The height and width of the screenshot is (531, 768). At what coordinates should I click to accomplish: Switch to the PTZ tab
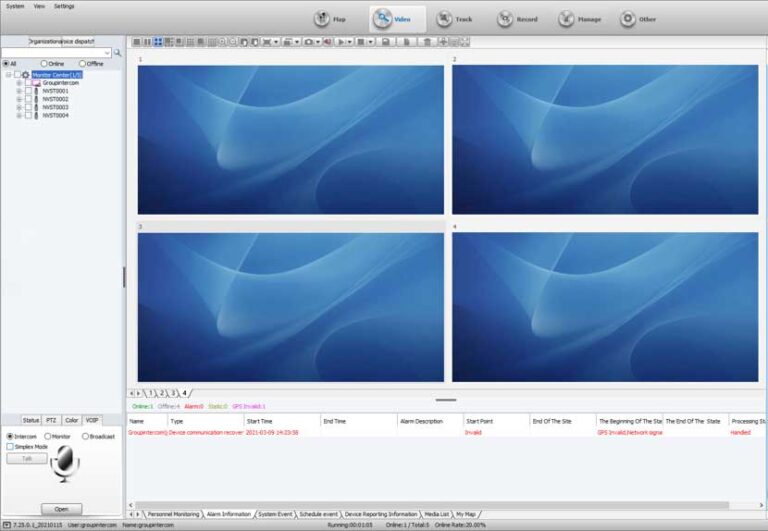point(51,420)
